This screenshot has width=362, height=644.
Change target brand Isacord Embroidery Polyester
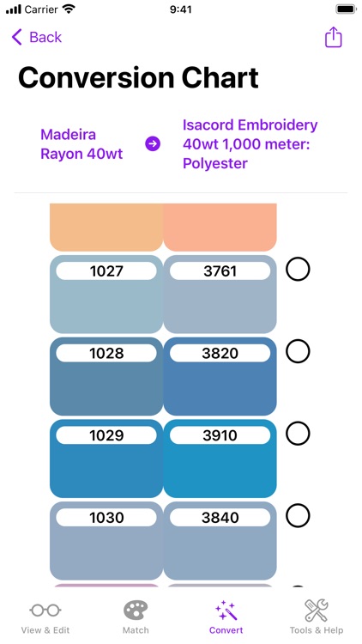pos(250,144)
